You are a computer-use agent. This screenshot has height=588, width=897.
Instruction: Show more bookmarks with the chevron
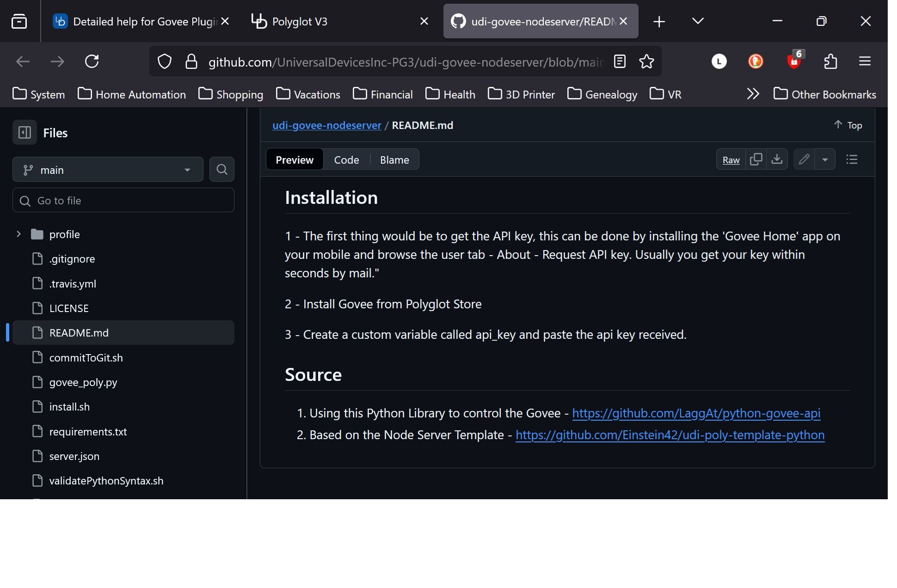point(753,94)
